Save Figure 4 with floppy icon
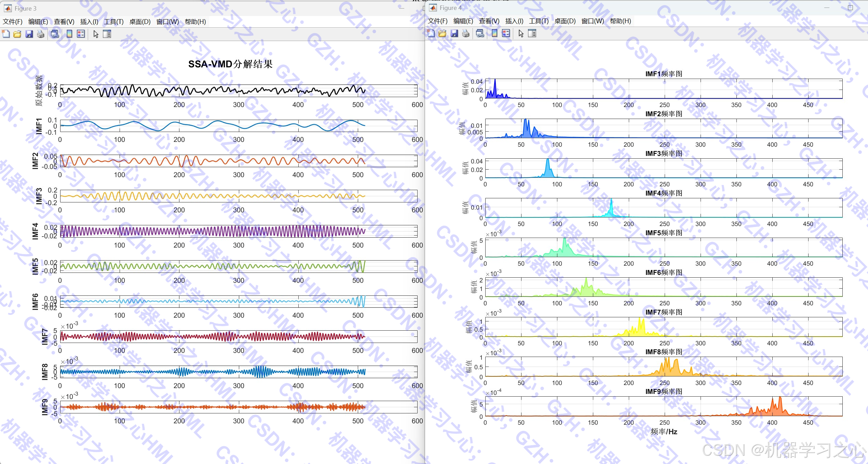The image size is (868, 464). point(454,33)
